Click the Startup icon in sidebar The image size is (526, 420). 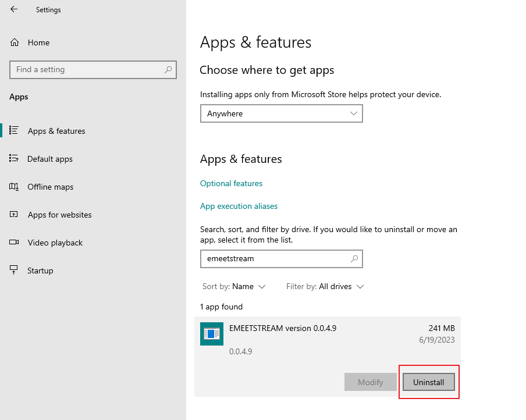click(x=15, y=270)
